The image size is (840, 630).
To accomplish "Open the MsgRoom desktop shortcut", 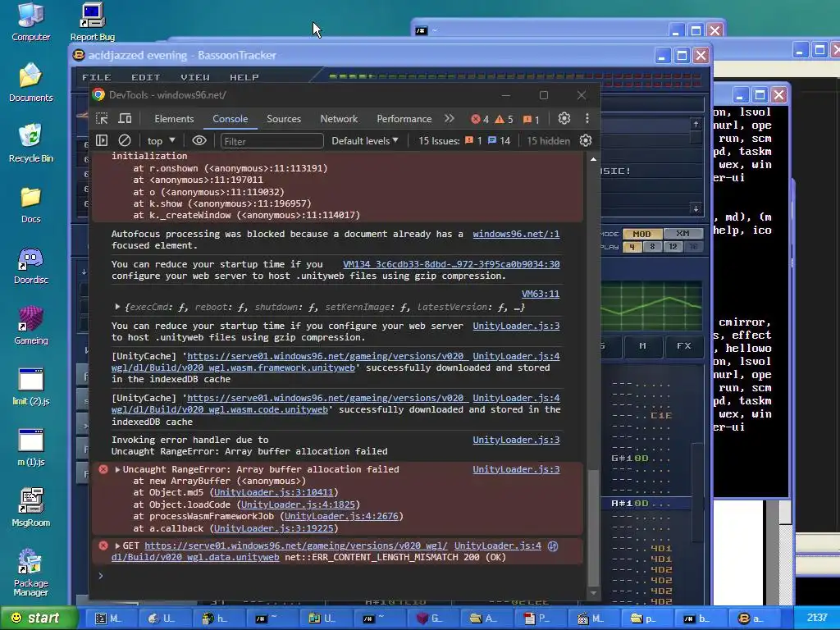I will (30, 507).
